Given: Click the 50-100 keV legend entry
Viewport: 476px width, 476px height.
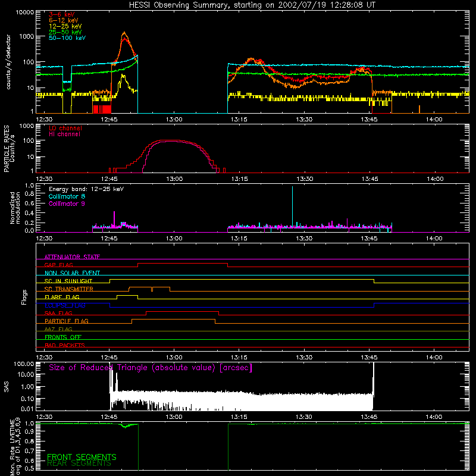Looking at the screenshot, I should 67,38.
